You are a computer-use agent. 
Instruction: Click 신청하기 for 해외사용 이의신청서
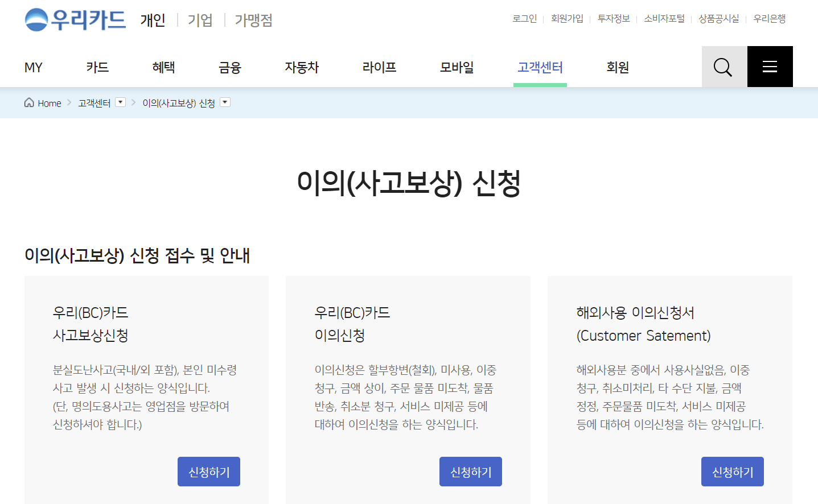(732, 471)
